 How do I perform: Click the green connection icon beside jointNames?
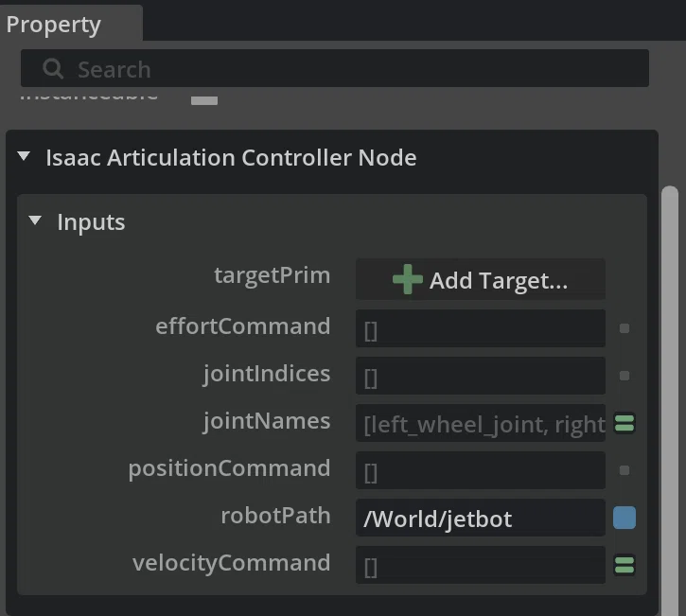(x=624, y=423)
